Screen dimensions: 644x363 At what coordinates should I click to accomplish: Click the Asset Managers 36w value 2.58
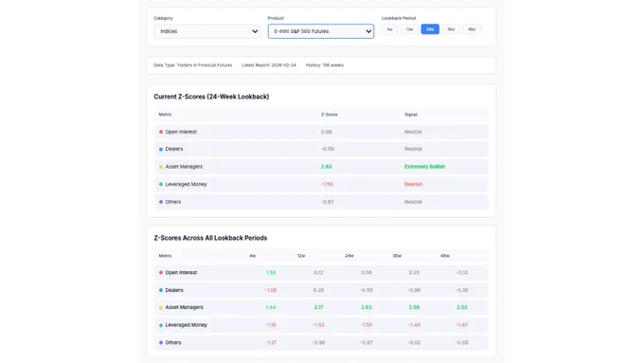tap(414, 307)
